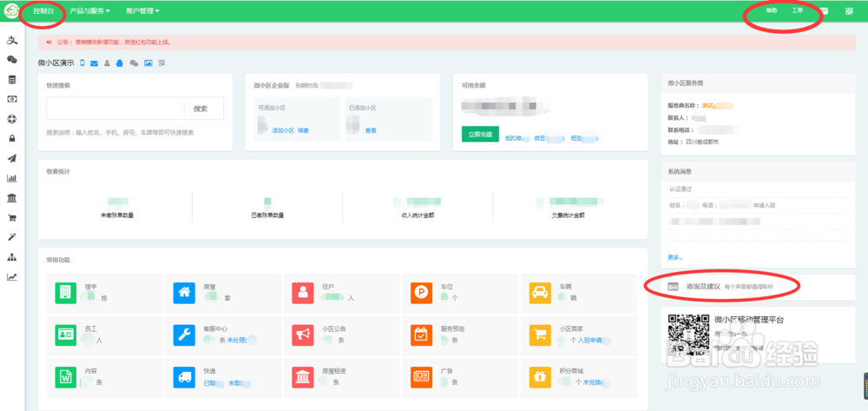Viewport: 868px width, 411px height.
Task: Click the green house logo at top-left
Action: click(x=11, y=10)
